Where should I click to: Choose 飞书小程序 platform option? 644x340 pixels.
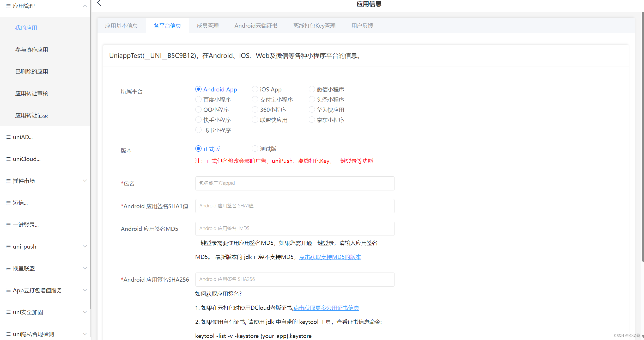click(198, 130)
